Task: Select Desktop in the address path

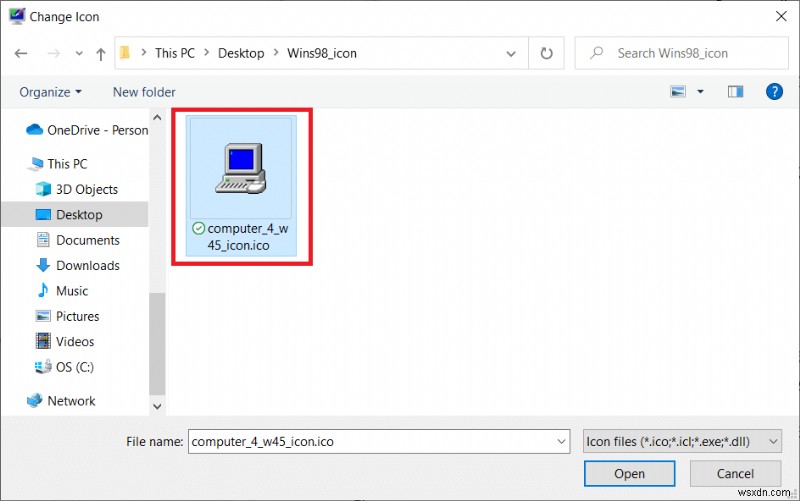Action: coord(241,53)
